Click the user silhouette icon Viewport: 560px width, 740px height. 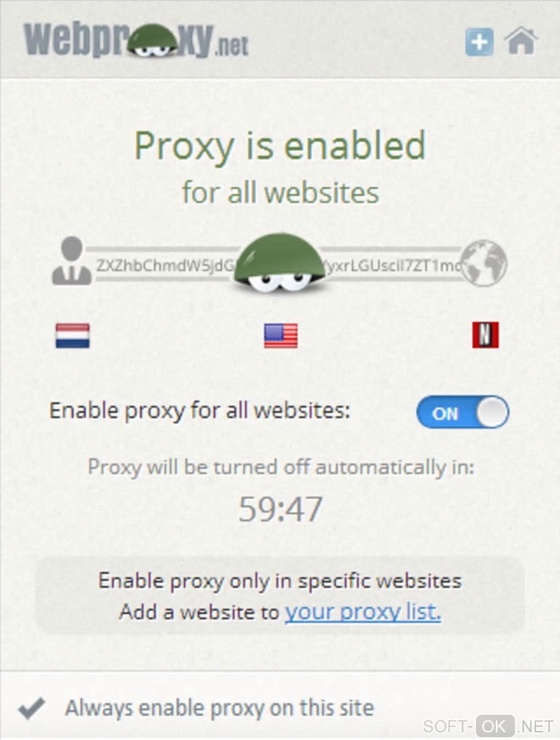click(x=71, y=261)
